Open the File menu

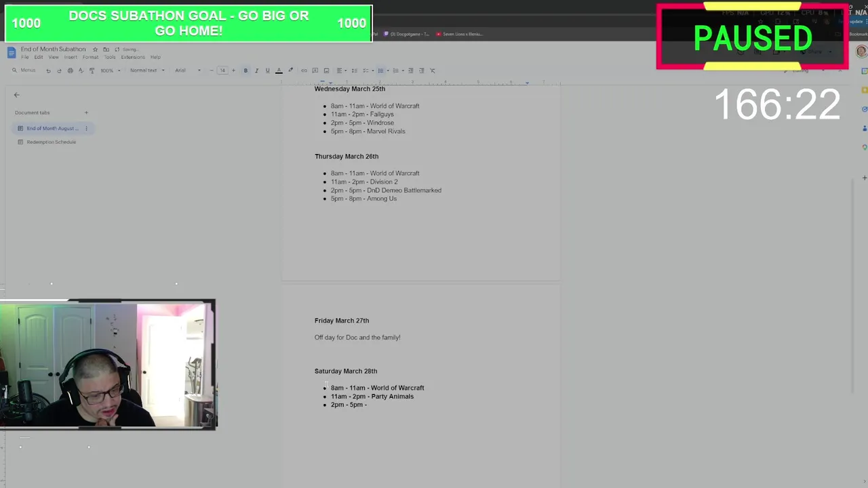(25, 57)
